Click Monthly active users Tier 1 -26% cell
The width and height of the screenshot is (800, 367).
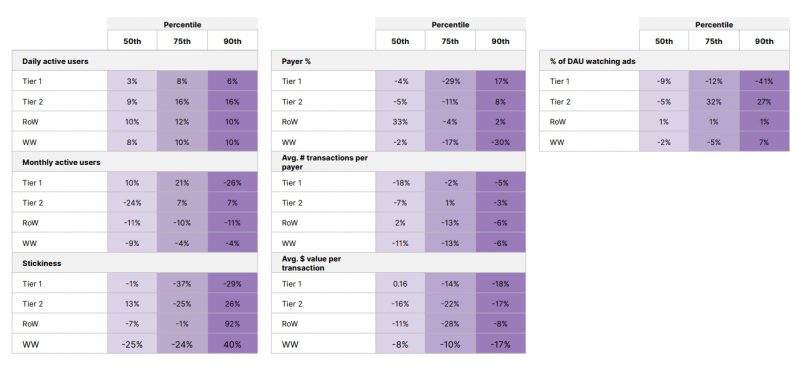coord(233,182)
